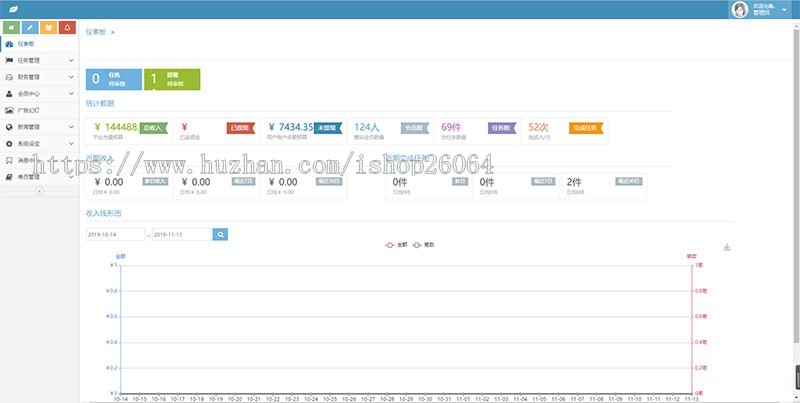Click the 统计数据 section heading

click(x=100, y=104)
